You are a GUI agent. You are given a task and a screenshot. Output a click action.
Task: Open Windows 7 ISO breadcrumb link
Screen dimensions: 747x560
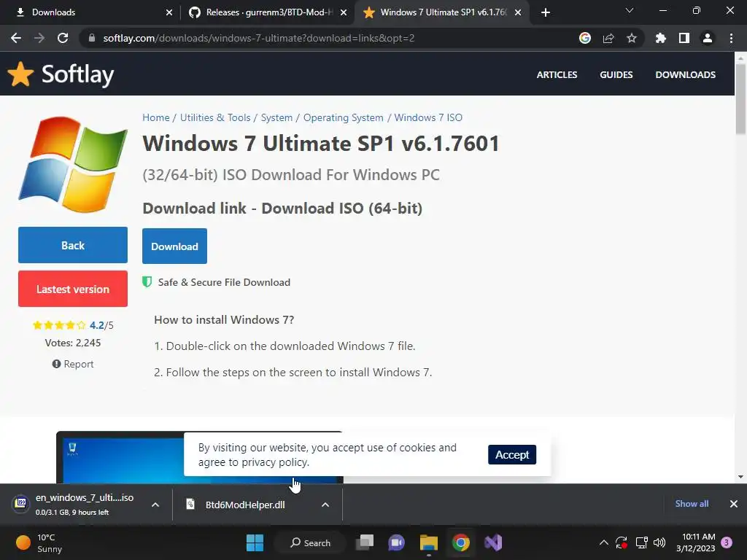(x=428, y=117)
